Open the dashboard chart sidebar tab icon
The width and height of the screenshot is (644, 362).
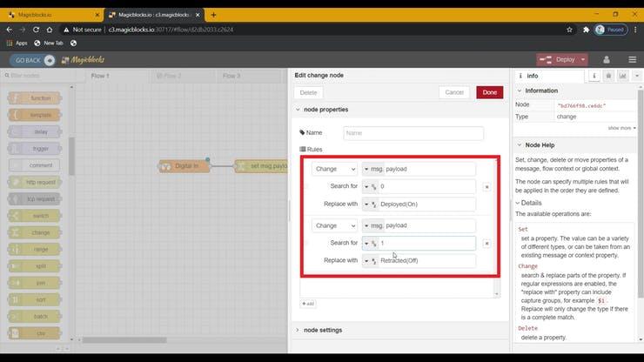tap(621, 76)
